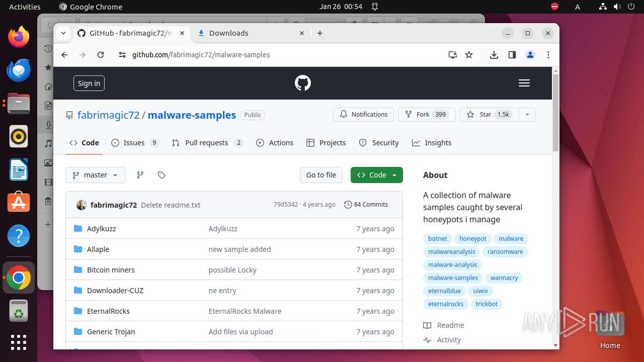Select the Actions tab

(x=275, y=143)
